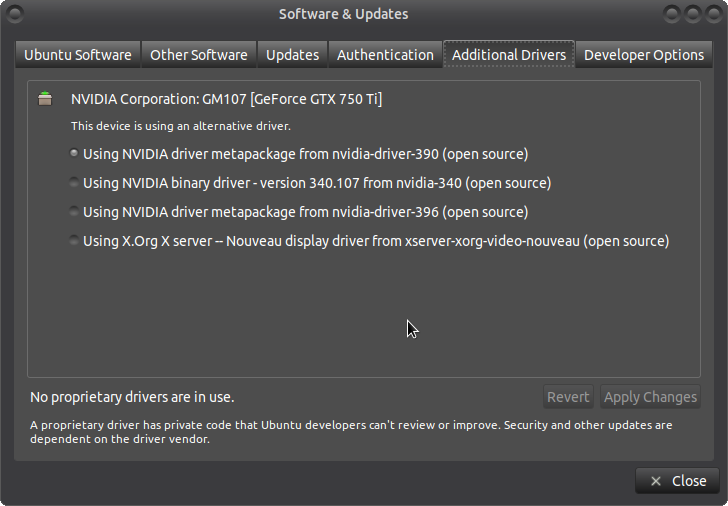Close the Software & Updates dialog

(x=677, y=480)
